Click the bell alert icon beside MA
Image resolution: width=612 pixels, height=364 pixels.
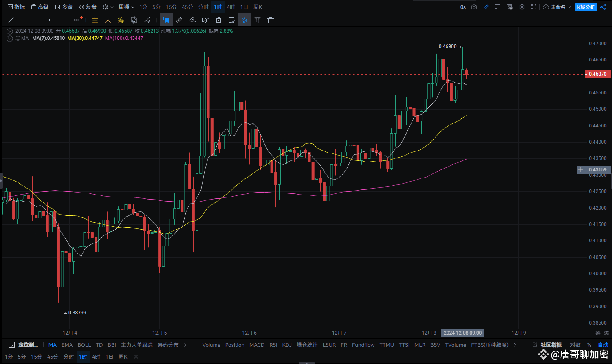point(18,38)
